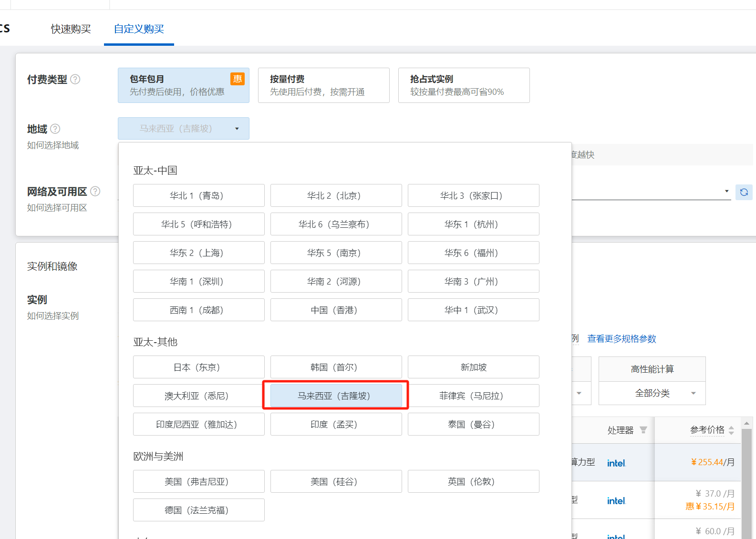This screenshot has height=539, width=756.
Task: Click the ¥ 60.0 /月 price cell
Action: [x=715, y=531]
